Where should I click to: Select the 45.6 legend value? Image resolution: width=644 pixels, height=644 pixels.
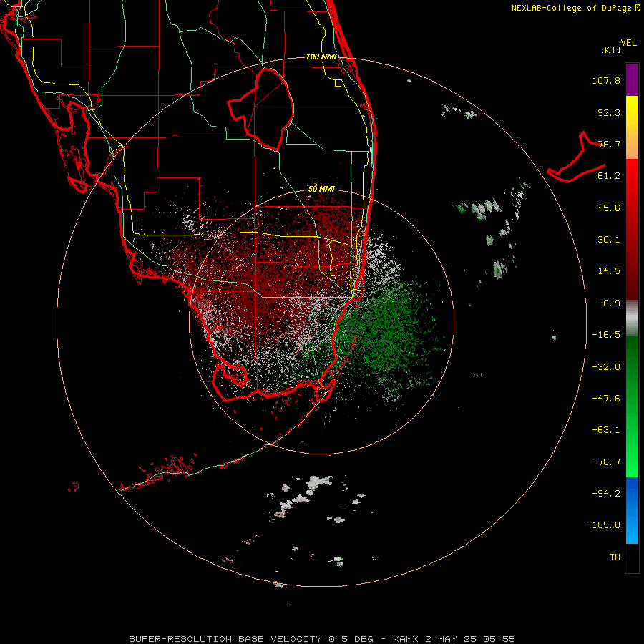(609, 208)
